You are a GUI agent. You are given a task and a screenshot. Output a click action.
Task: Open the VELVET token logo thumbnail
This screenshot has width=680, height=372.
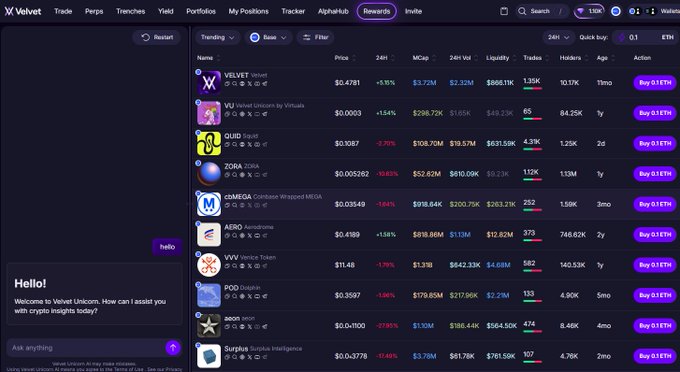click(209, 82)
